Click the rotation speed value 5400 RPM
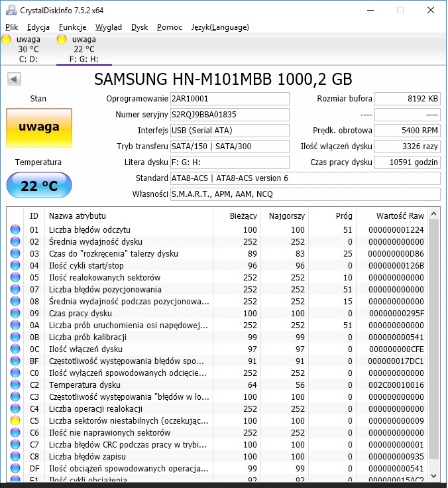Image resolution: width=448 pixels, height=488 pixels. (408, 131)
